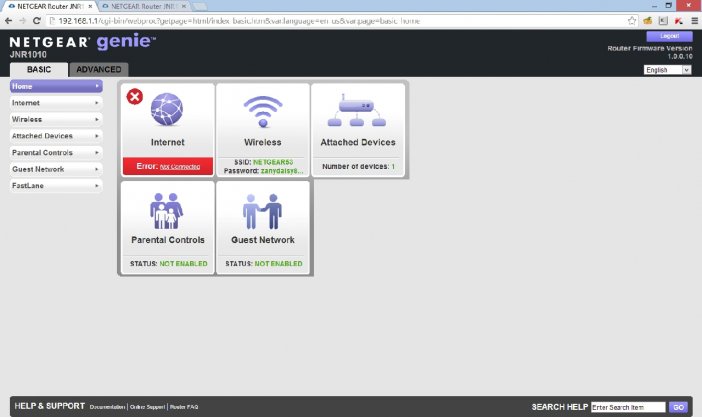Click the JNR1010 model label

point(28,55)
